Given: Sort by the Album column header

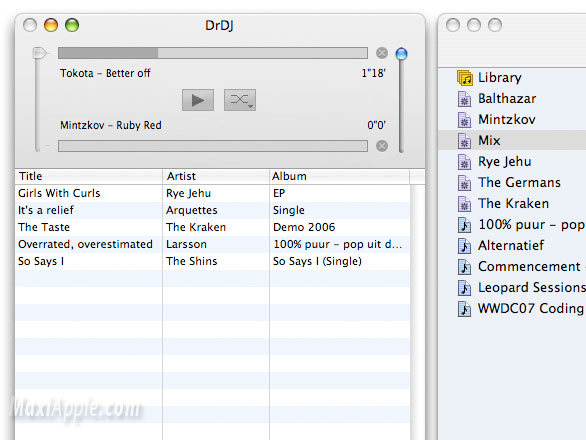Looking at the screenshot, I should [x=339, y=176].
